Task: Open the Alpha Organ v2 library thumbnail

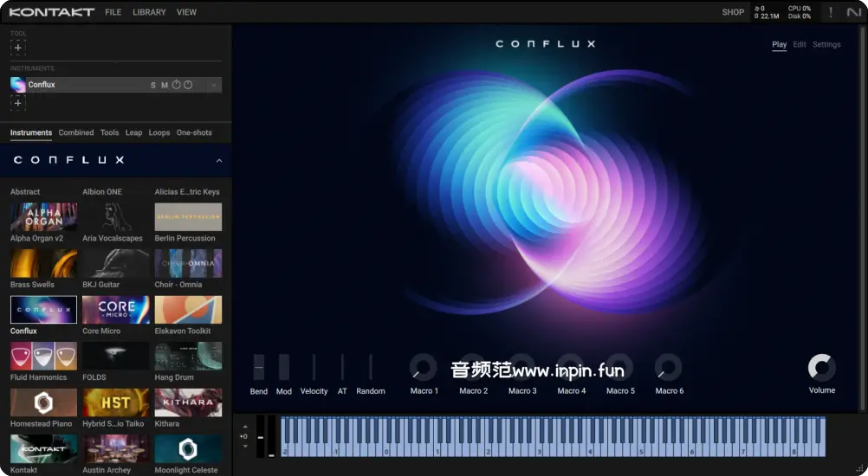Action: click(x=43, y=216)
